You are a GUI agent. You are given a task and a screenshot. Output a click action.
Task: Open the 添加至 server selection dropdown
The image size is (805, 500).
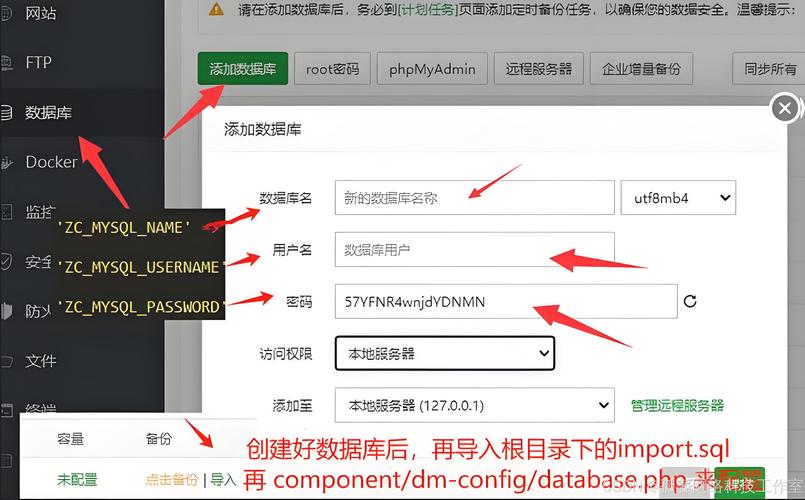point(474,405)
